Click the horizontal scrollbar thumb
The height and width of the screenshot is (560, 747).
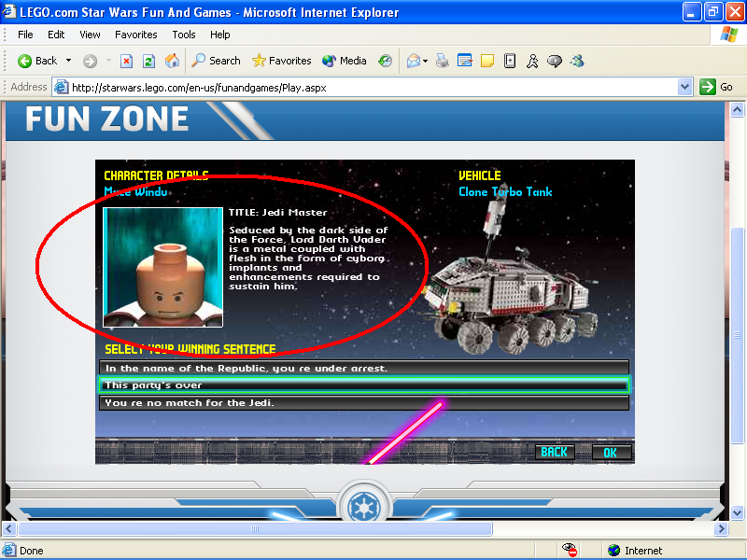[255, 528]
